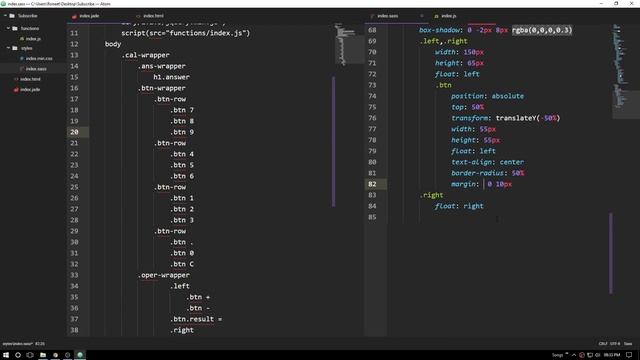The image size is (640, 360).
Task: Open index.html in the tree view
Action: pyautogui.click(x=30, y=79)
